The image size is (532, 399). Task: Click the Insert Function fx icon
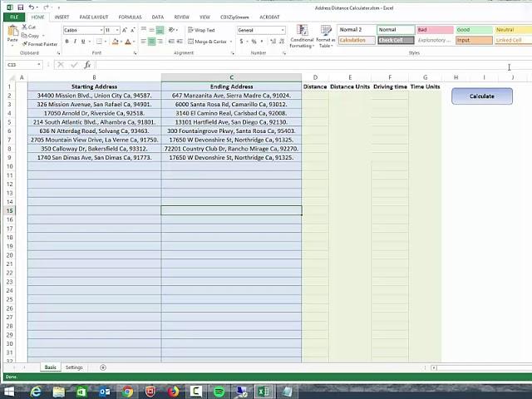tap(87, 65)
